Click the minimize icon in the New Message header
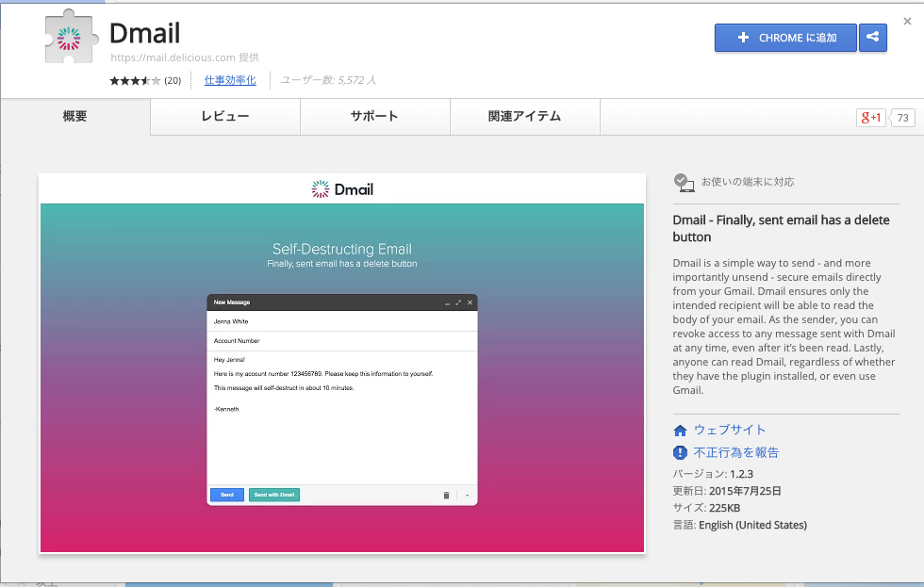The height and width of the screenshot is (587, 924). 447,302
